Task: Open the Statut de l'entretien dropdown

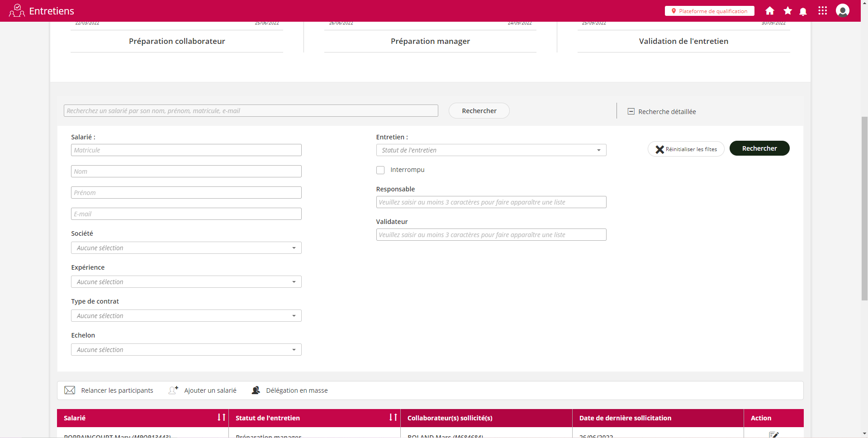Action: click(x=491, y=150)
